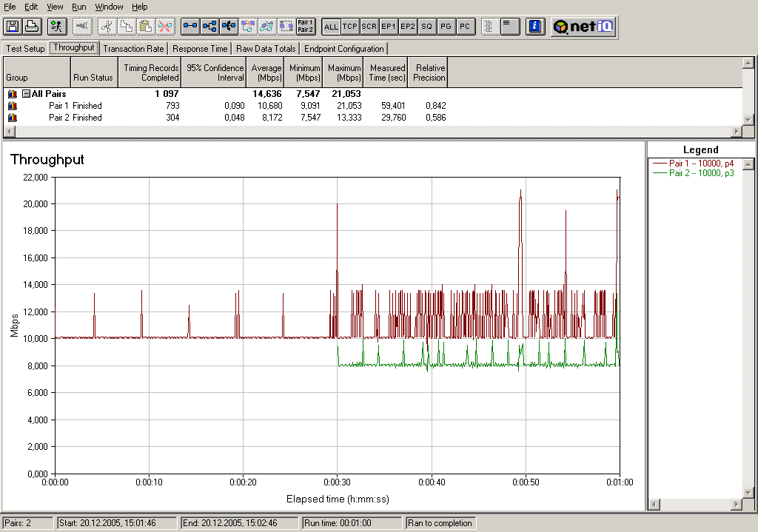Click the Average (Mbps) column header
The image size is (758, 532).
[266, 73]
